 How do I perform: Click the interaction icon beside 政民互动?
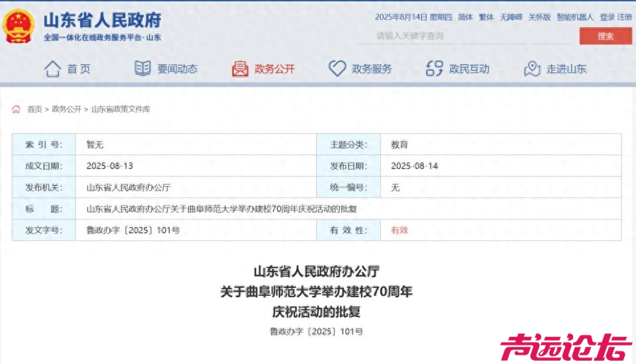point(435,69)
